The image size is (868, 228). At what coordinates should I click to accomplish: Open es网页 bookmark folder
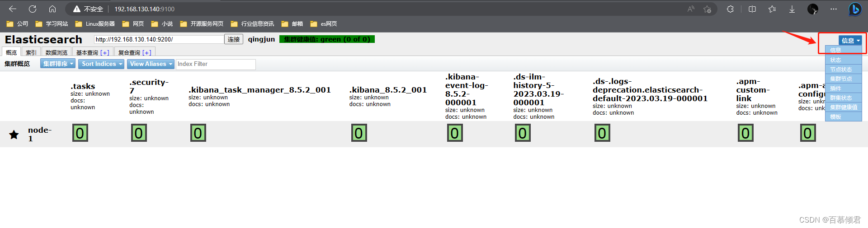(x=324, y=24)
